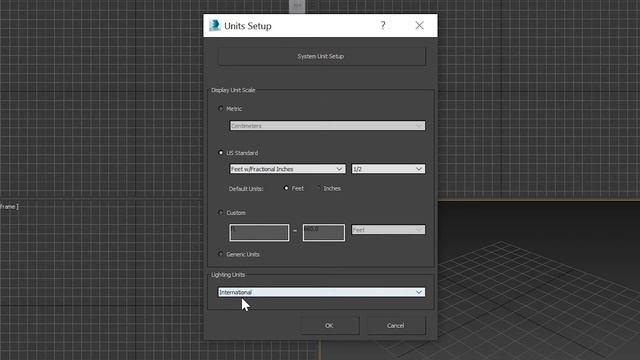Open the Centimeters metric dropdown
640x360 pixels.
coord(327,126)
